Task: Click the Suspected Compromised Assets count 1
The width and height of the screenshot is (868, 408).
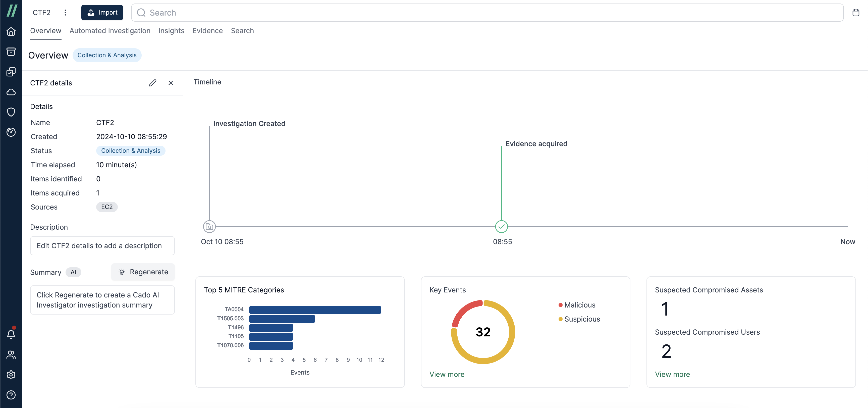Action: click(x=665, y=309)
